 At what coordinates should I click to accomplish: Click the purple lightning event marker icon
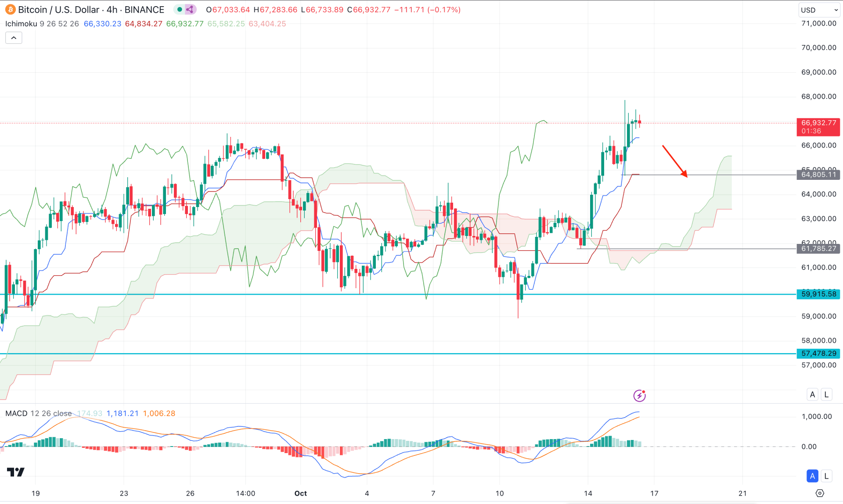tap(639, 396)
